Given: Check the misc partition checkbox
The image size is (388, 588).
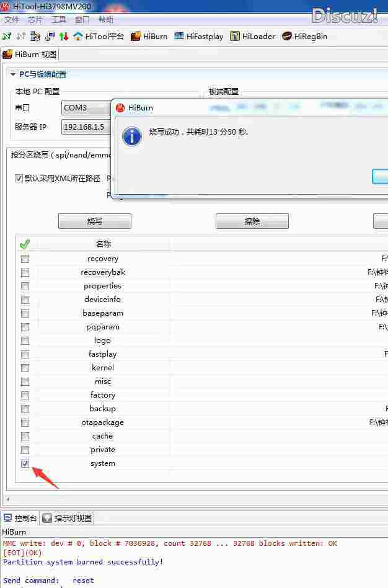Looking at the screenshot, I should [x=25, y=381].
